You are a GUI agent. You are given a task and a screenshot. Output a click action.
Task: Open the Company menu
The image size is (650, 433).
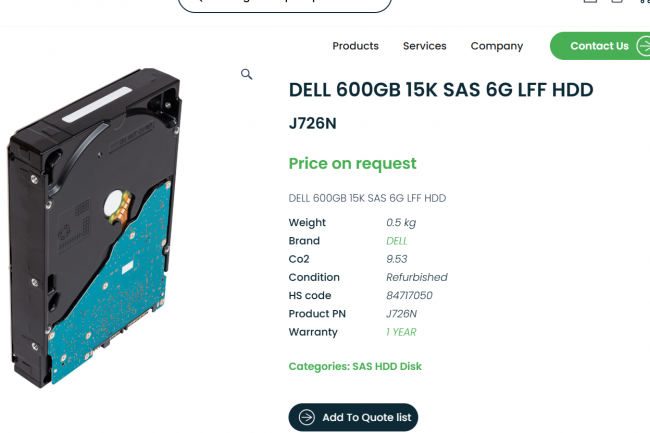coord(497,46)
